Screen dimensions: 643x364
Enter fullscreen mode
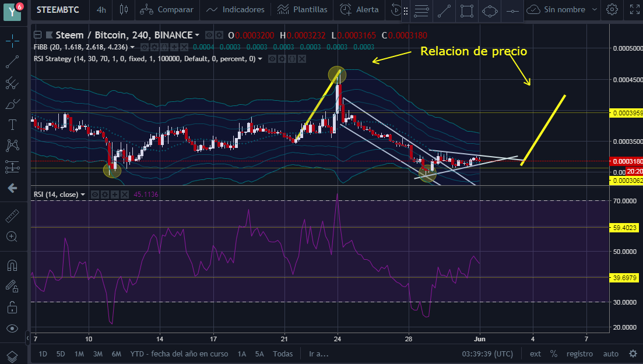pyautogui.click(x=634, y=9)
